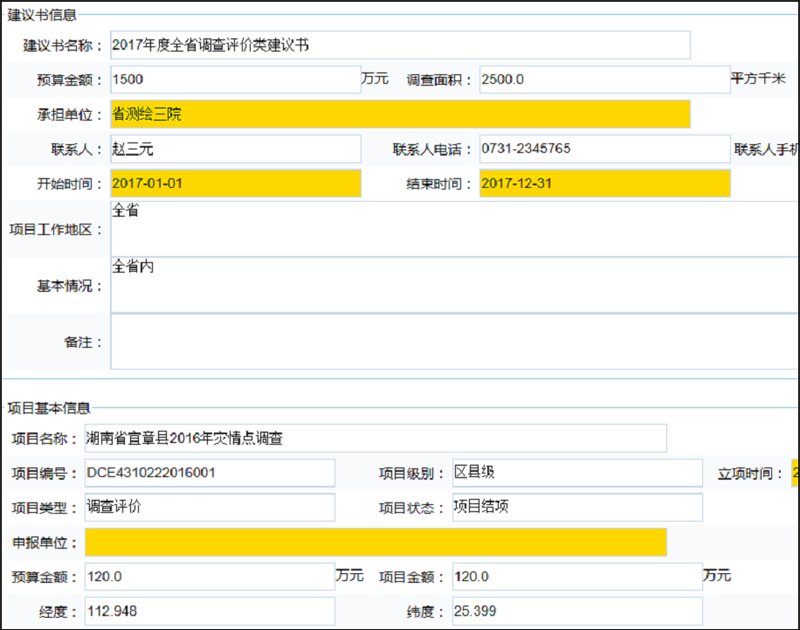The height and width of the screenshot is (630, 800).
Task: Click the 项目工作地区 text area showing 全省
Action: pyautogui.click(x=400, y=225)
